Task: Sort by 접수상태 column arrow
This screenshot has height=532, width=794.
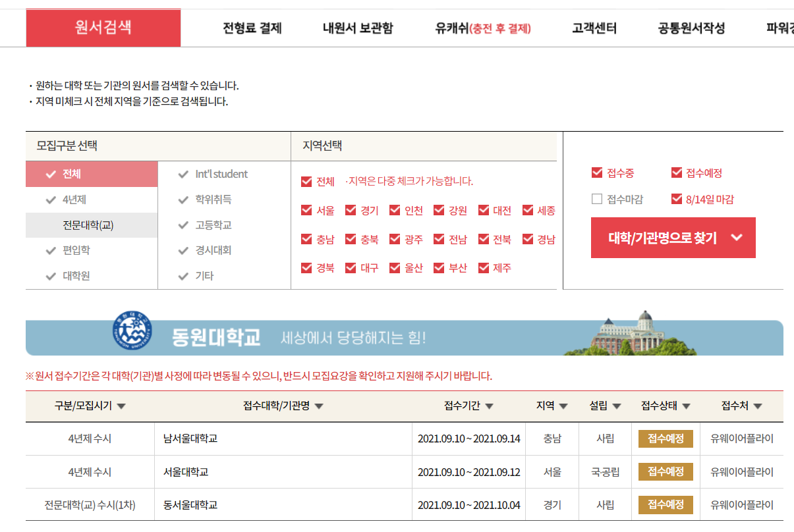Action: [686, 406]
